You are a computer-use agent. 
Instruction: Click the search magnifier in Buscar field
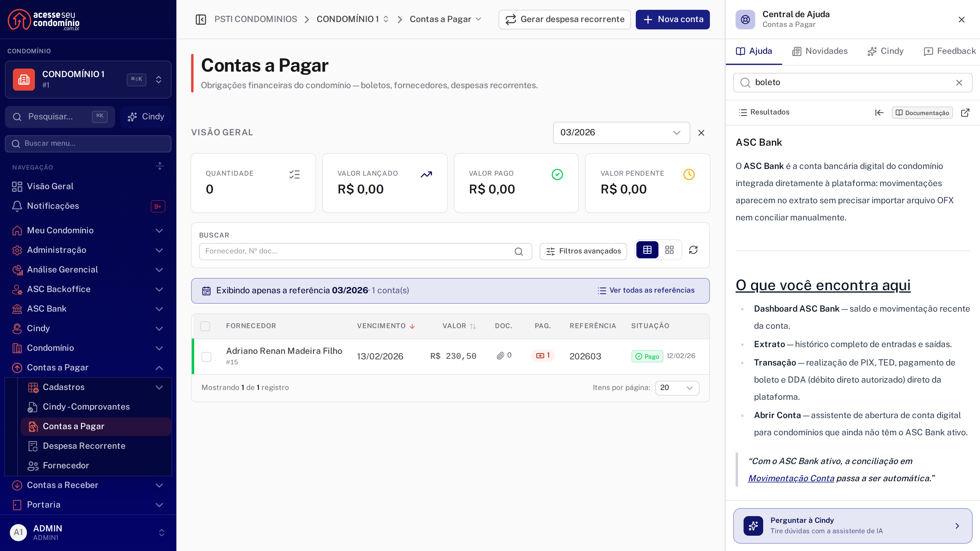coord(518,251)
